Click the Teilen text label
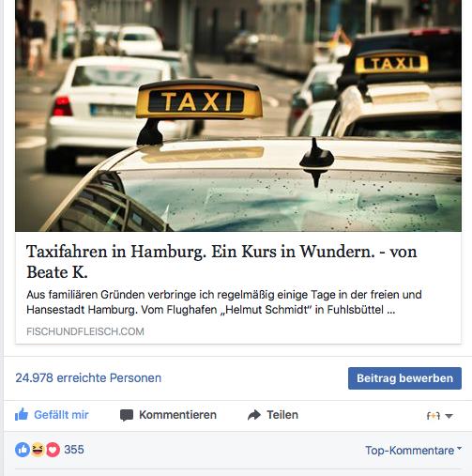The height and width of the screenshot is (476, 472). 282,415
